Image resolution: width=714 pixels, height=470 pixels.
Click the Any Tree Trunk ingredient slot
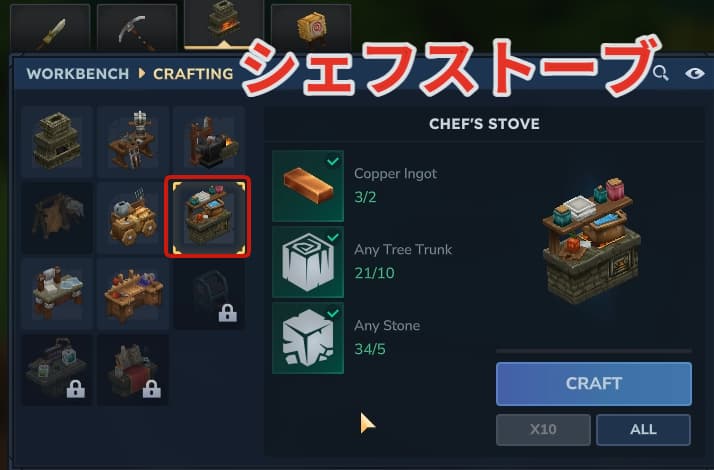pos(308,262)
